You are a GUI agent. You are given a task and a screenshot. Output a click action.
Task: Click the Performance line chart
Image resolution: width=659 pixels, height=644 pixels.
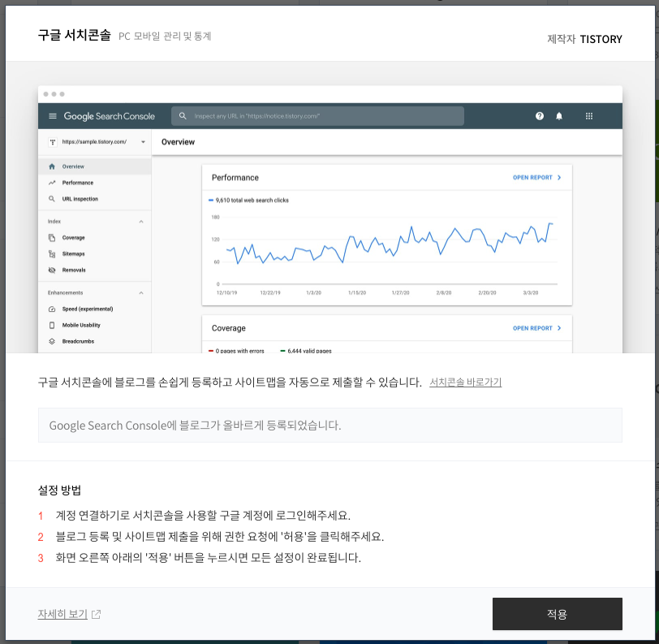pos(389,245)
